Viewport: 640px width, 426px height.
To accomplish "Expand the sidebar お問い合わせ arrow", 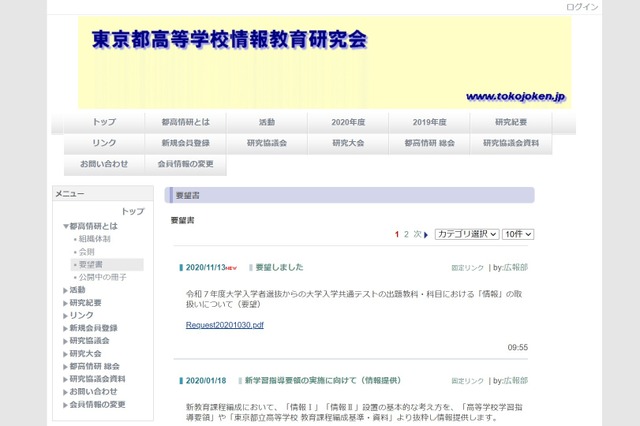I will [65, 392].
